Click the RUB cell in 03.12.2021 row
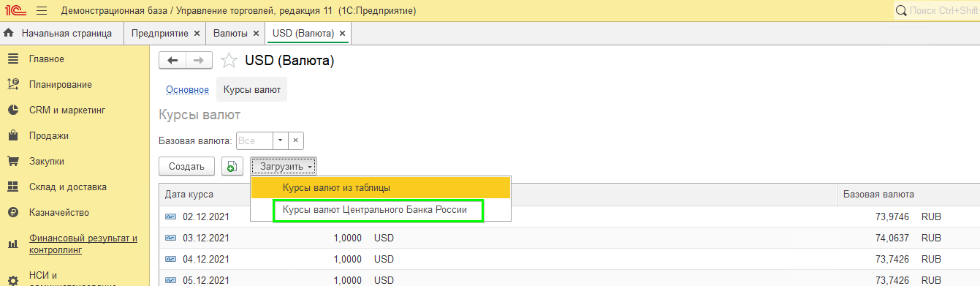The height and width of the screenshot is (286, 980). 932,238
